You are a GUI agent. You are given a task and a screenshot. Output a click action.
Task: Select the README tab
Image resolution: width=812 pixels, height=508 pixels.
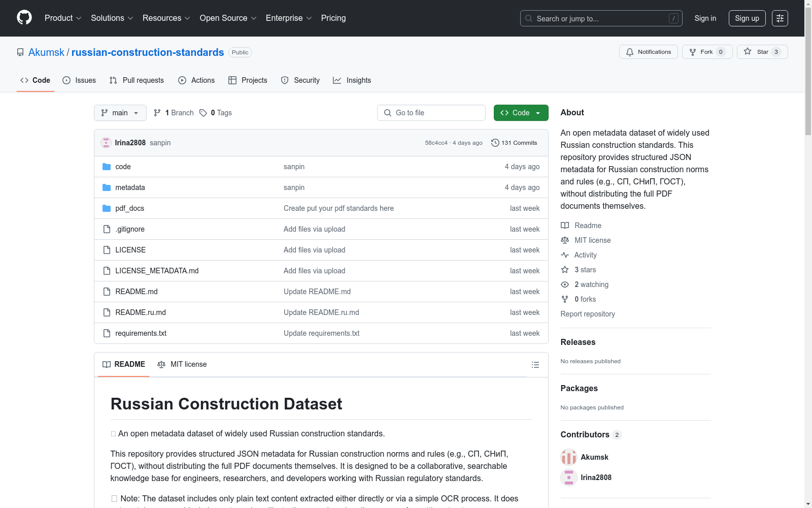pyautogui.click(x=124, y=364)
